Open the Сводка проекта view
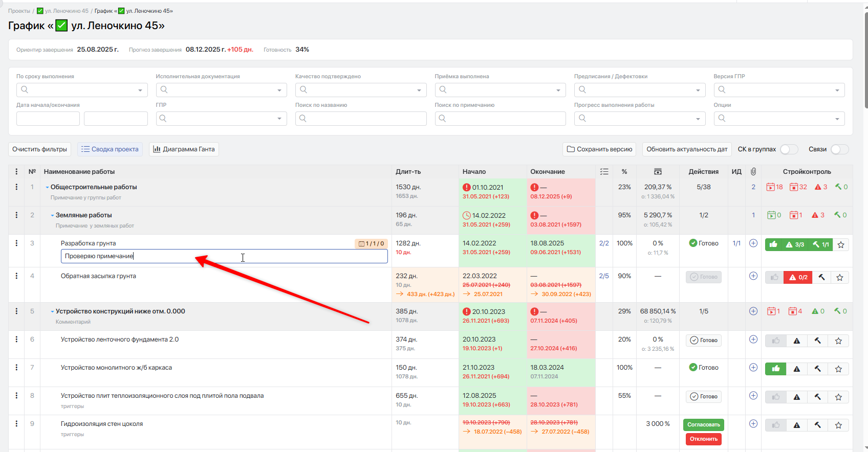868x452 pixels. (x=110, y=149)
